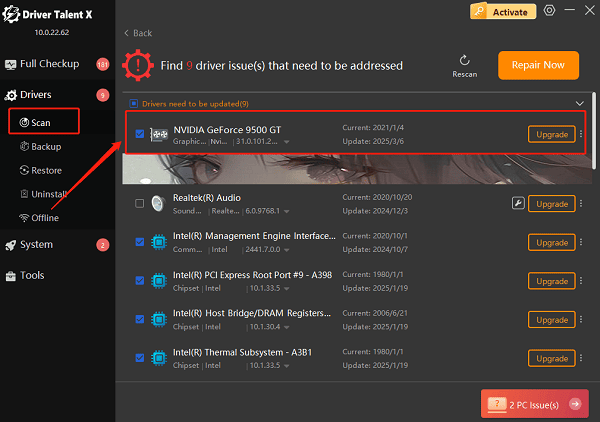Click the red 9 badge beside Drivers
The image size is (600, 422).
103,95
